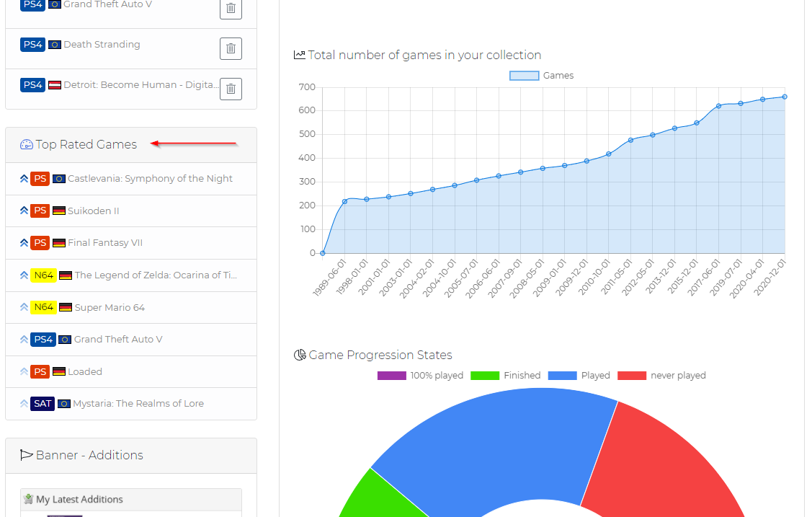Click the icon next to My Latest Additions
Screen dimensions: 812x517
(29, 499)
